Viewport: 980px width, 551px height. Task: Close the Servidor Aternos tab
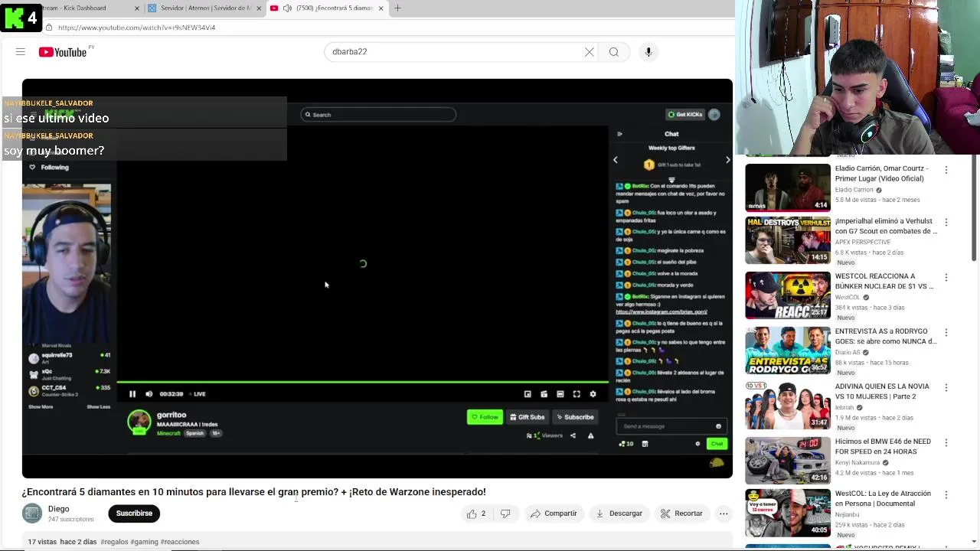(259, 8)
